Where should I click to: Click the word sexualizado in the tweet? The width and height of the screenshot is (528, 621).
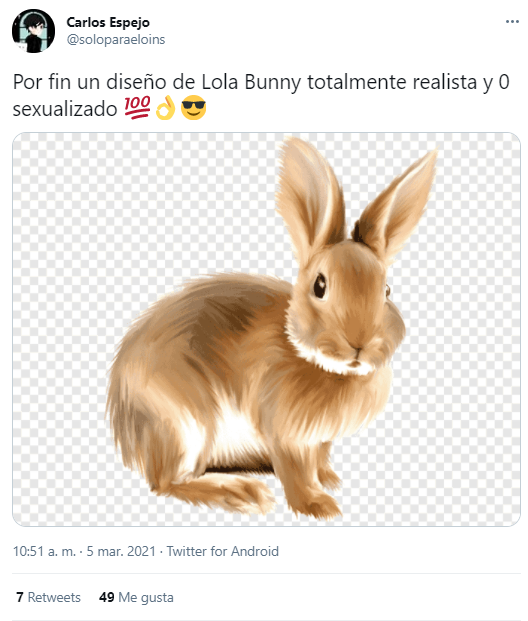click(65, 109)
